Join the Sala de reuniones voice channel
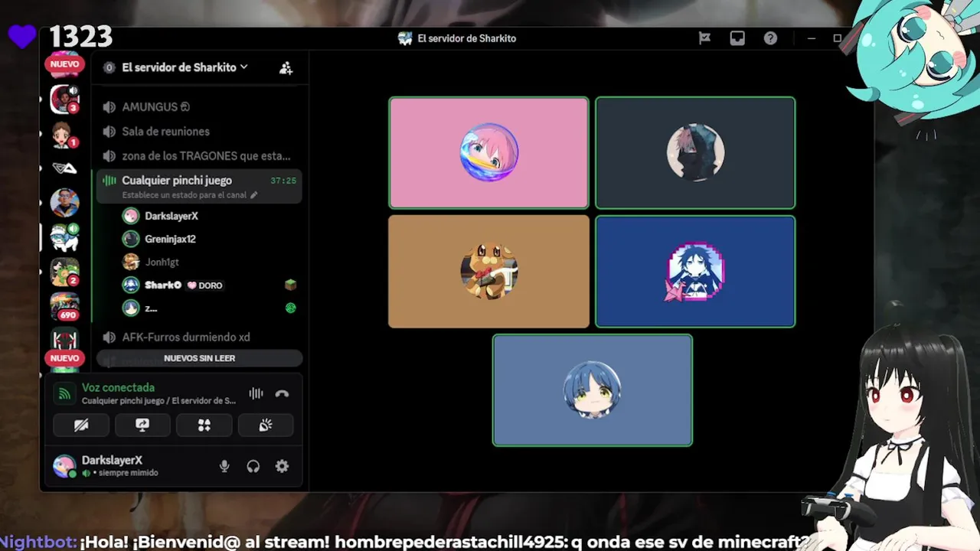Screen dimensions: 980x551 (201, 132)
